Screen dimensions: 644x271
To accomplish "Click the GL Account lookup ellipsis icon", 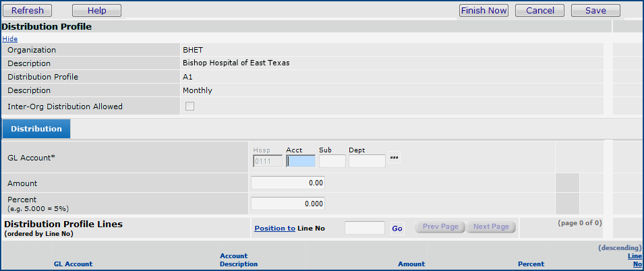I will (x=394, y=158).
